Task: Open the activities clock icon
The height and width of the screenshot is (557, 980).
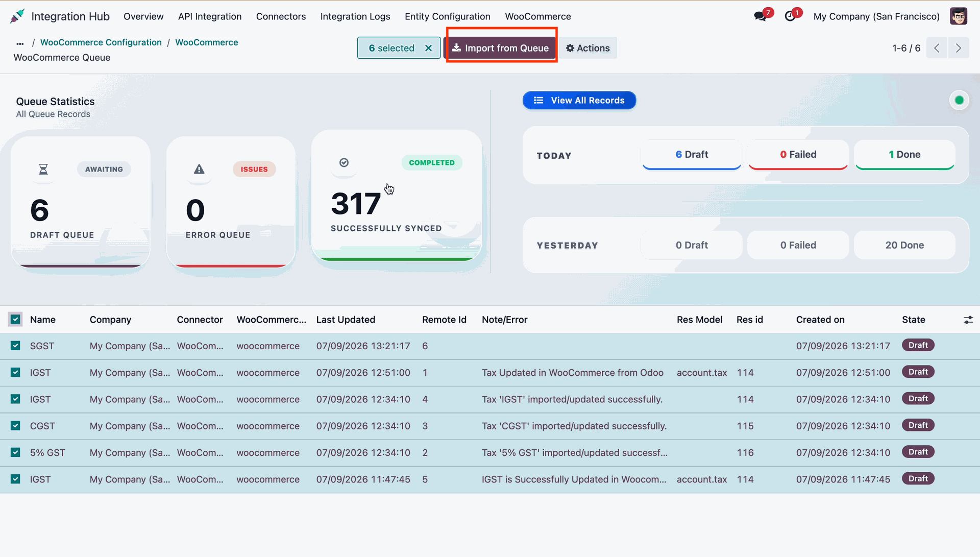Action: tap(790, 16)
